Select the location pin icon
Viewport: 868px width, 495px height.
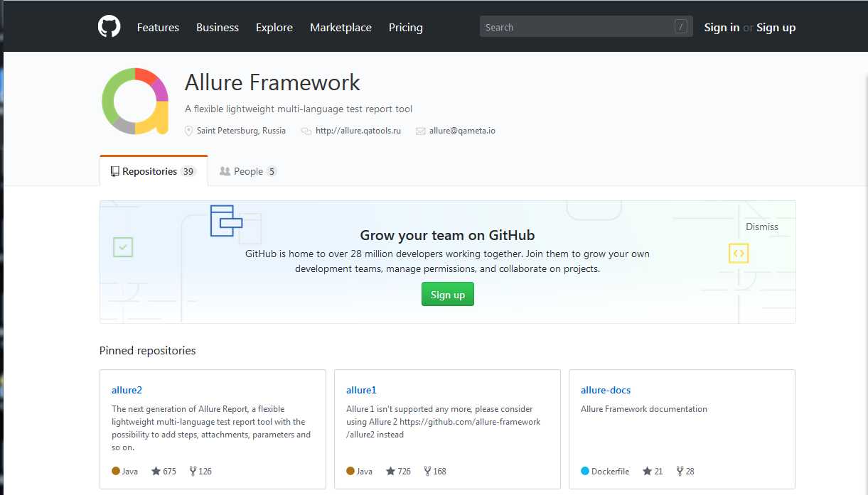tap(188, 131)
